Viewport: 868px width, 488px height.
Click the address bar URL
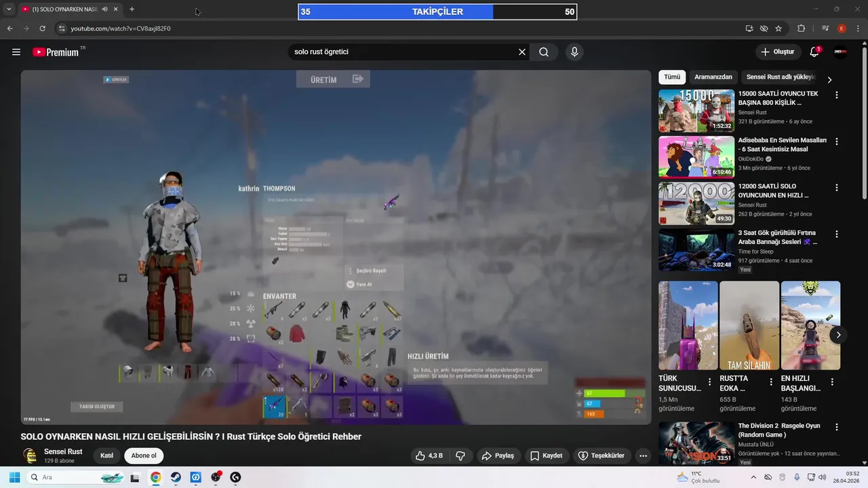[121, 28]
